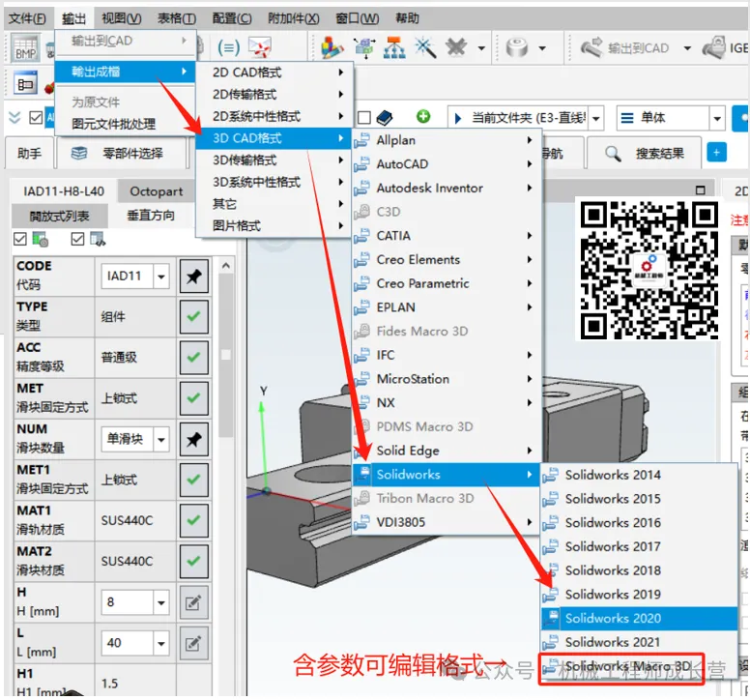Click the parts selection stack icon
750x700 pixels.
tap(79, 153)
